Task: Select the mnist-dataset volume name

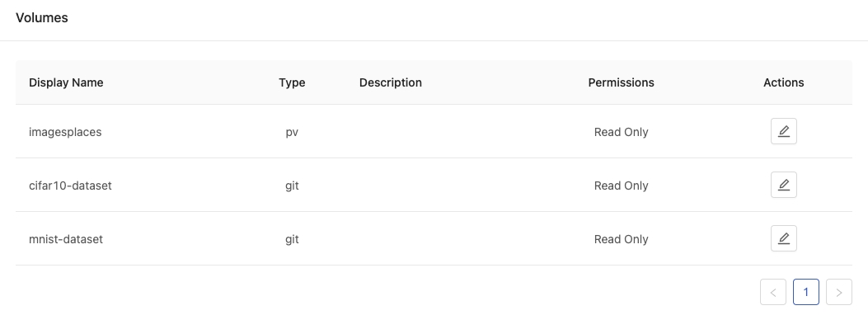Action: pos(66,239)
